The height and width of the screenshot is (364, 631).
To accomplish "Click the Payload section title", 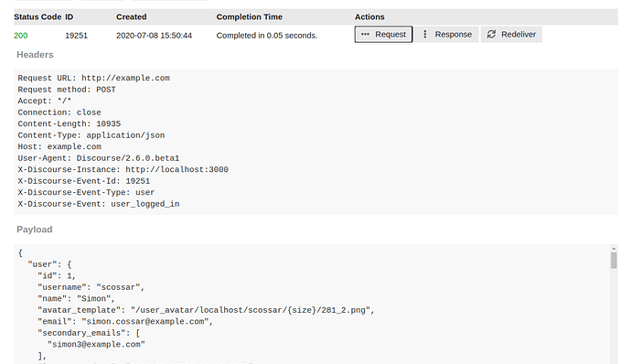I will point(35,230).
